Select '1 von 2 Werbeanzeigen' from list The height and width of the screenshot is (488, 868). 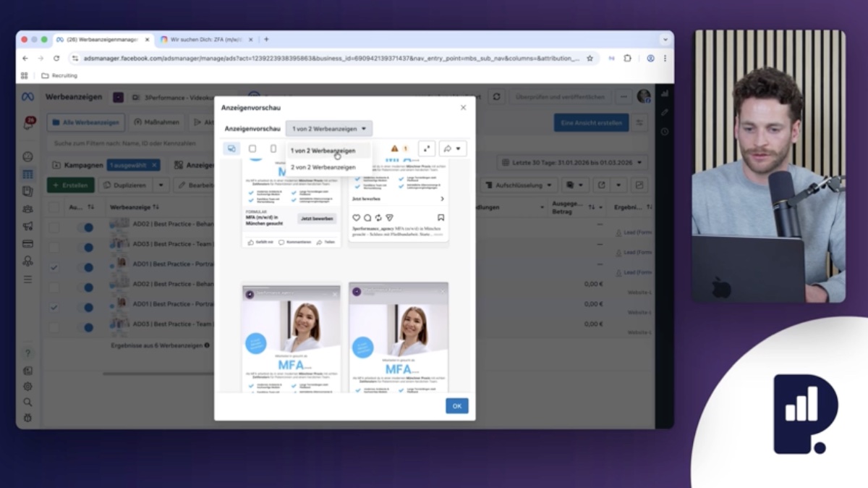pos(323,151)
